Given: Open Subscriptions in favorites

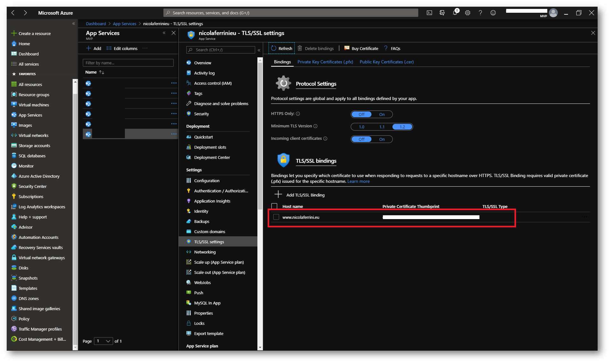Looking at the screenshot, I should tap(31, 196).
